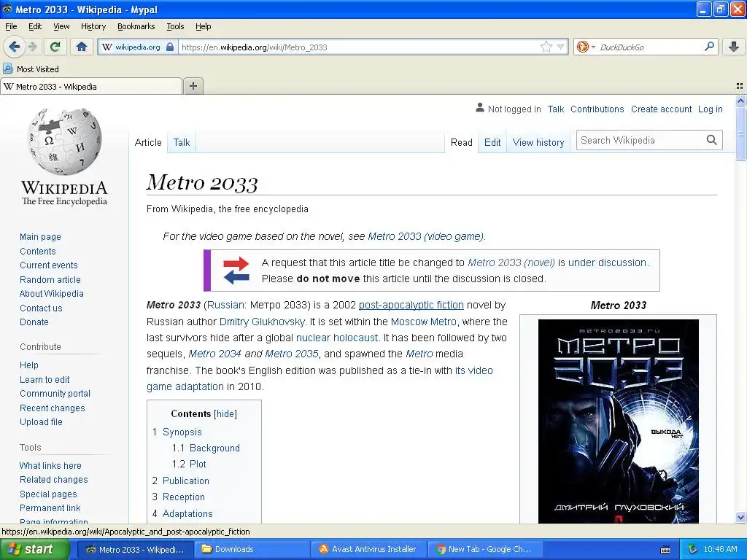Click the scrollbar down arrow
747x560 pixels.
(740, 517)
